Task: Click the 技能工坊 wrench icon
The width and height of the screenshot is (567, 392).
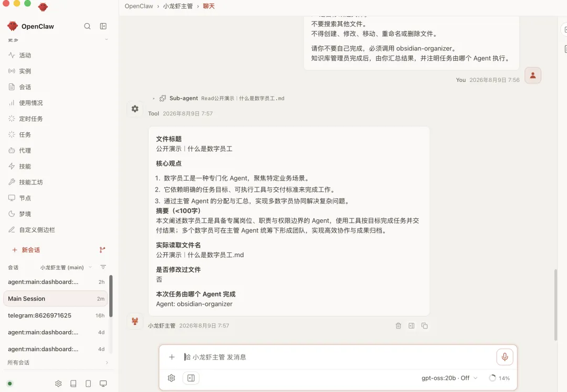Action: [12, 182]
